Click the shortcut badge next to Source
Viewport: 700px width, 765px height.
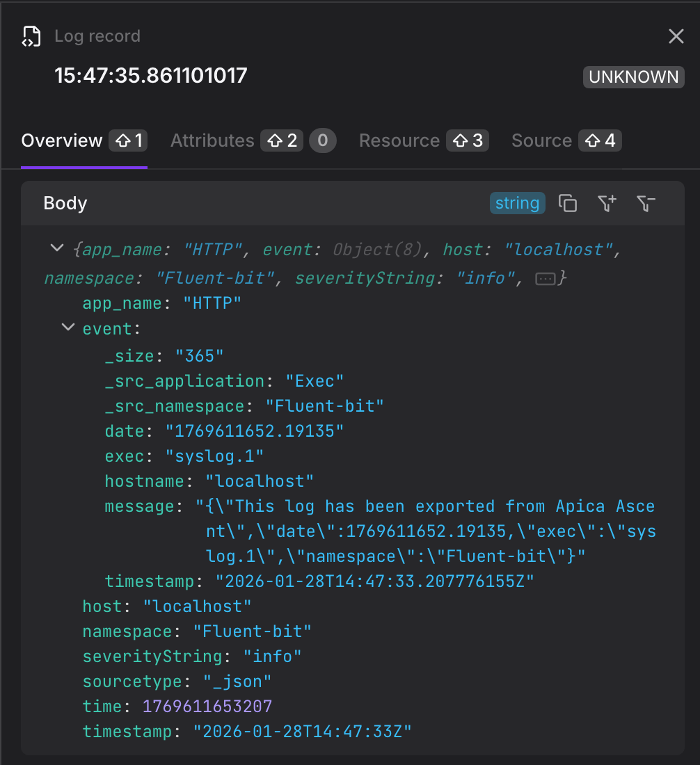pos(601,141)
